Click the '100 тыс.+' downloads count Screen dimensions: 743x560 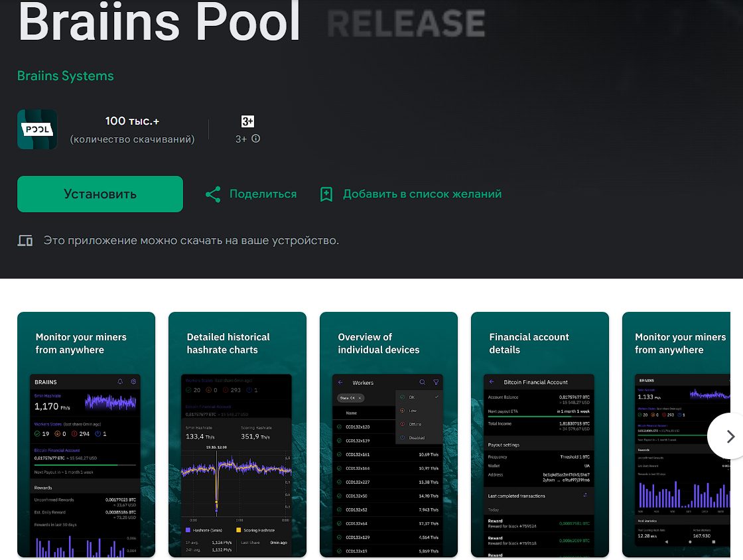pyautogui.click(x=132, y=121)
